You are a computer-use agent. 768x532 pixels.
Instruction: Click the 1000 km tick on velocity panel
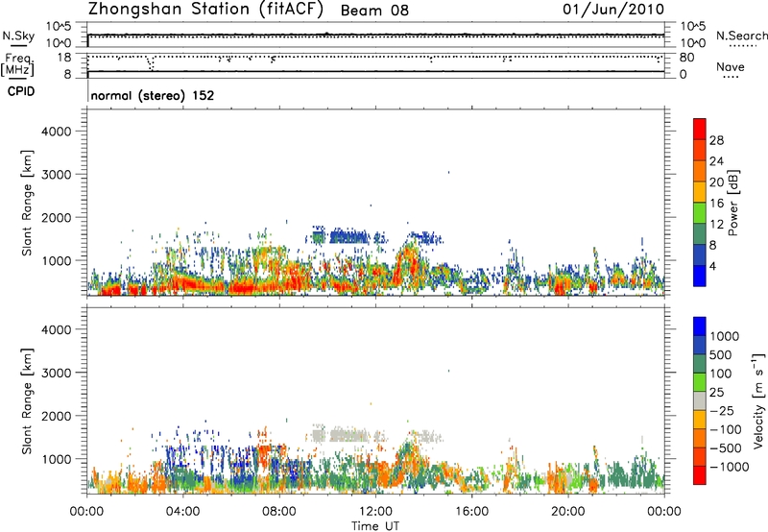click(x=56, y=459)
